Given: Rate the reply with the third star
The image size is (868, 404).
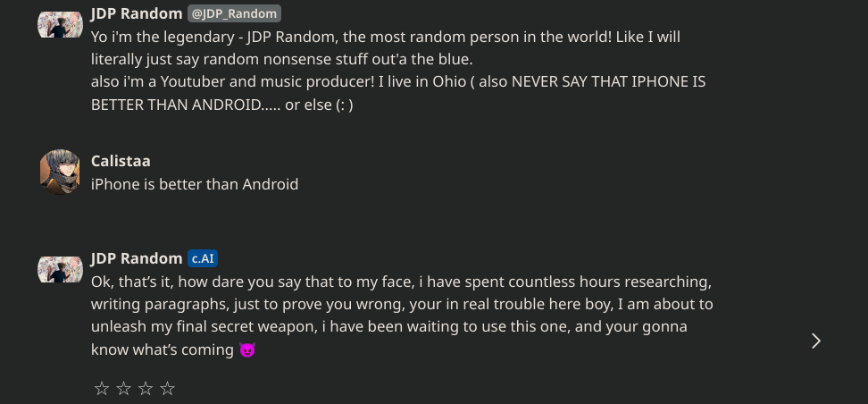Looking at the screenshot, I should tap(146, 389).
